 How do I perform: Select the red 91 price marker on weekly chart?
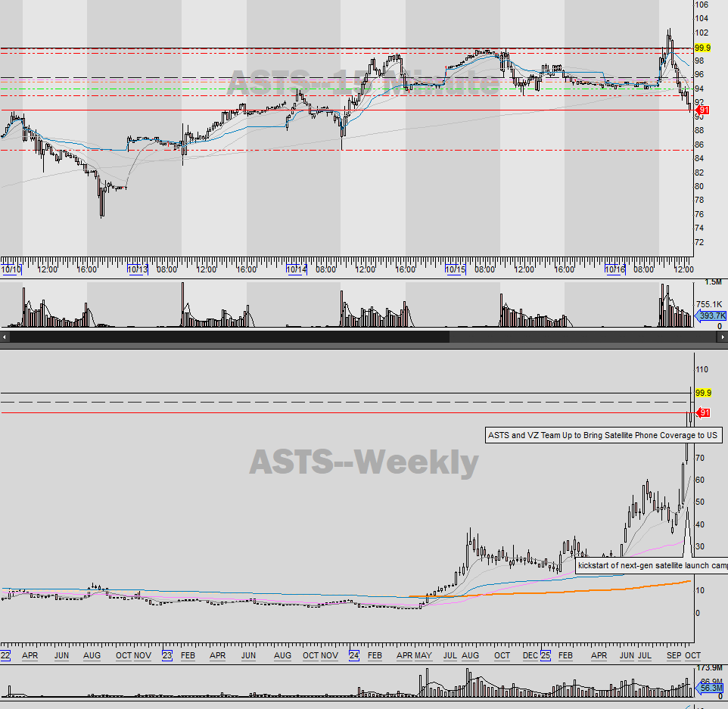pyautogui.click(x=703, y=413)
